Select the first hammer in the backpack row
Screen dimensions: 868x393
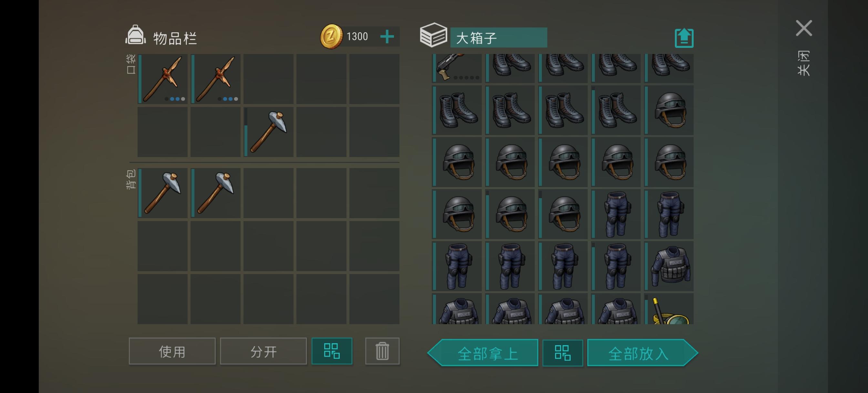click(x=163, y=193)
